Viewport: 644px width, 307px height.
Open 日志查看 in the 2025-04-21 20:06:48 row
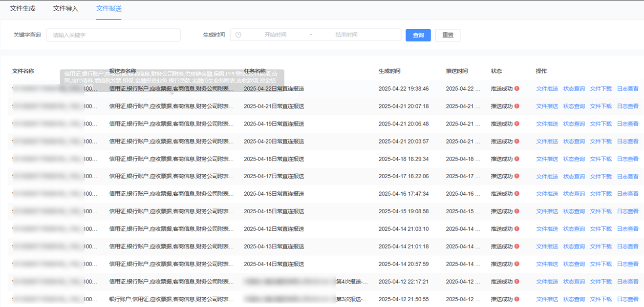[x=628, y=124]
